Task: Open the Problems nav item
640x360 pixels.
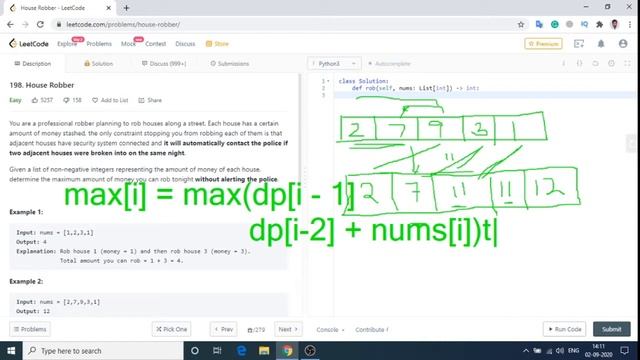Action: [99, 44]
